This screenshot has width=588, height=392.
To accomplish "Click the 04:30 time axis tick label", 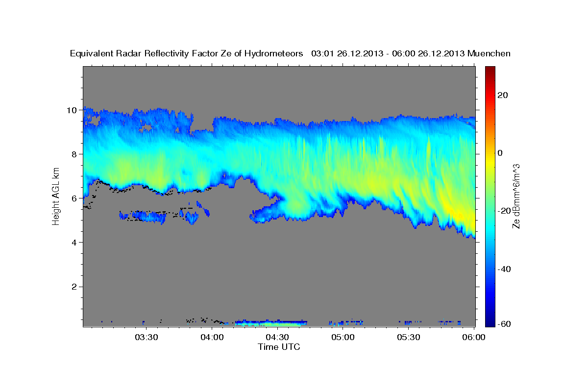I will 277,337.
